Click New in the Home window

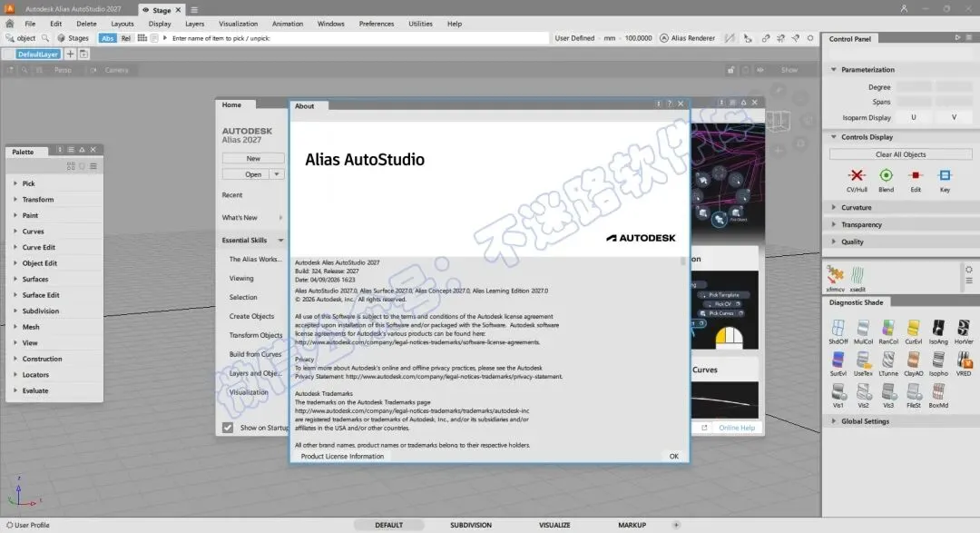pyautogui.click(x=253, y=159)
